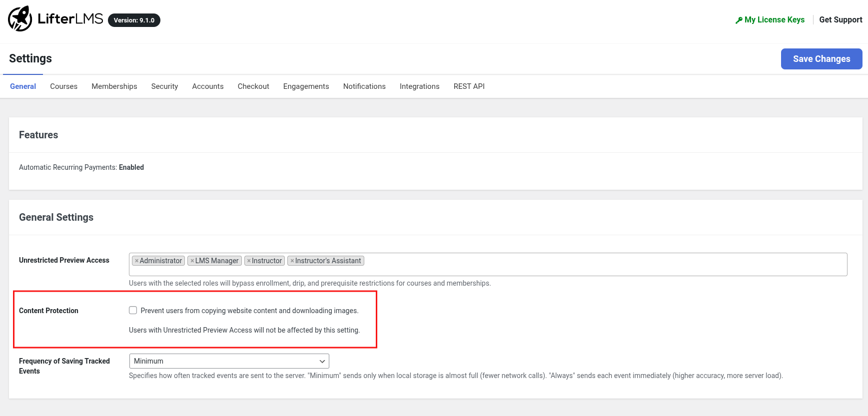Click the LifterLMS rocket logo icon
The height and width of the screenshot is (416, 868).
pos(20,19)
